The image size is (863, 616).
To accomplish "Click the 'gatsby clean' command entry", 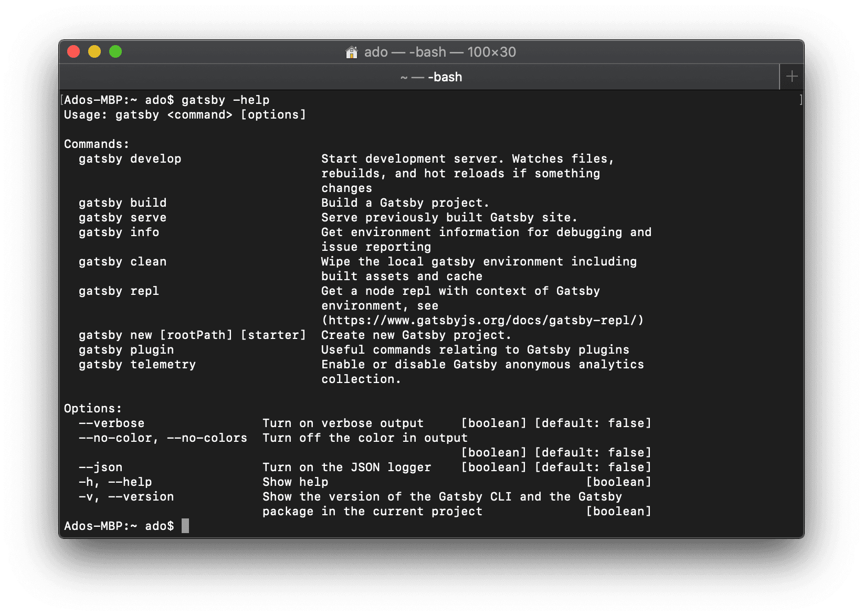I will tap(122, 261).
